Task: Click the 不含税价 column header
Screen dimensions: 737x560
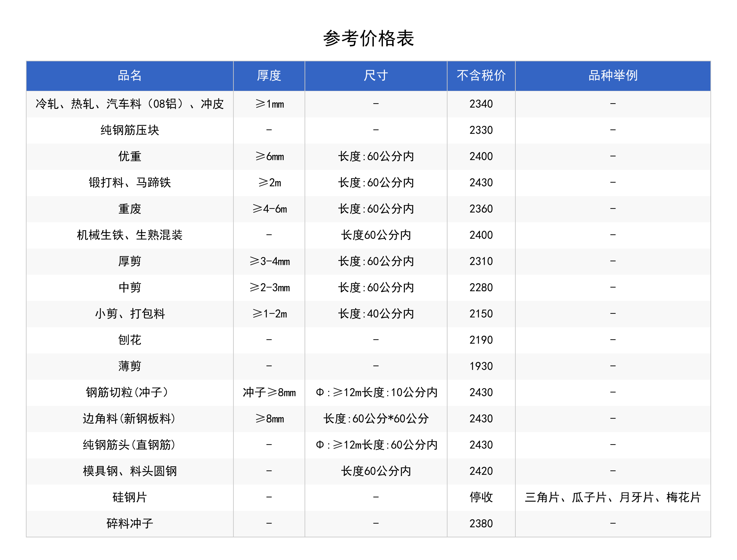Action: click(481, 76)
